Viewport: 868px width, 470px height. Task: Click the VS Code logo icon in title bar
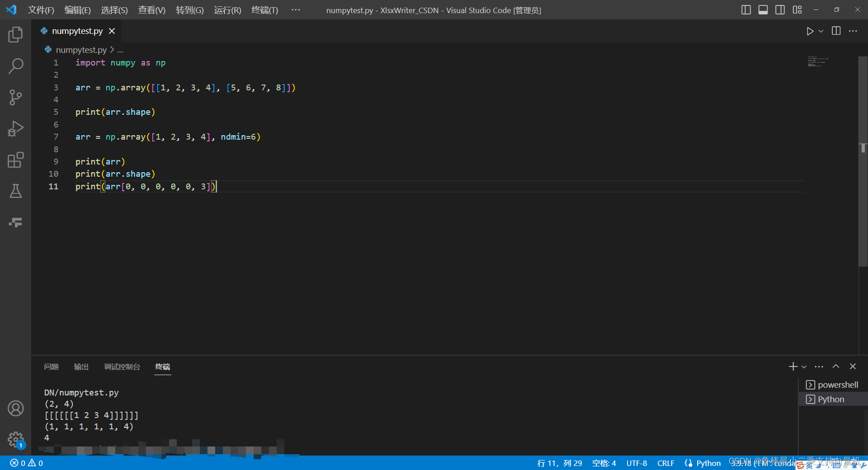pyautogui.click(x=11, y=9)
